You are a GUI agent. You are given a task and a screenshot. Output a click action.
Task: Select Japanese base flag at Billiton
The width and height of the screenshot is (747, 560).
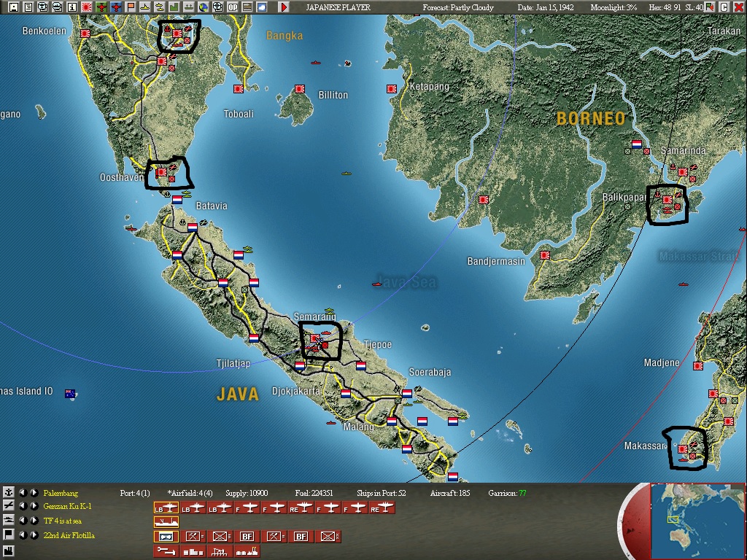coord(300,88)
